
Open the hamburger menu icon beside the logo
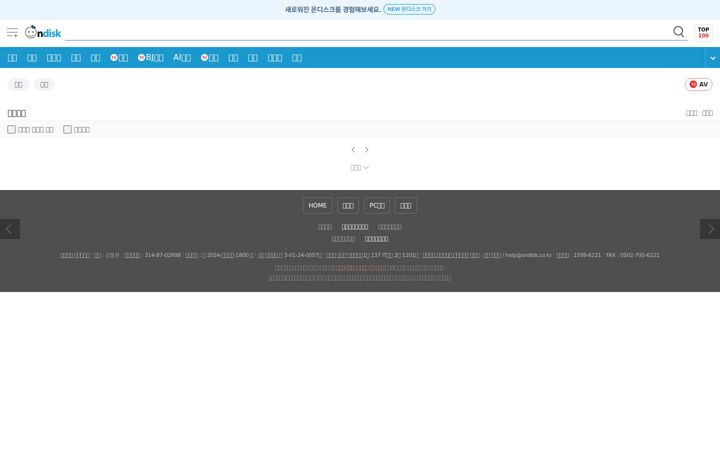(12, 33)
